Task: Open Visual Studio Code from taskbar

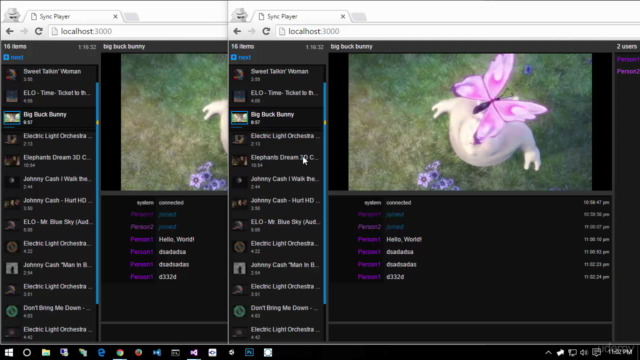Action: (x=157, y=352)
